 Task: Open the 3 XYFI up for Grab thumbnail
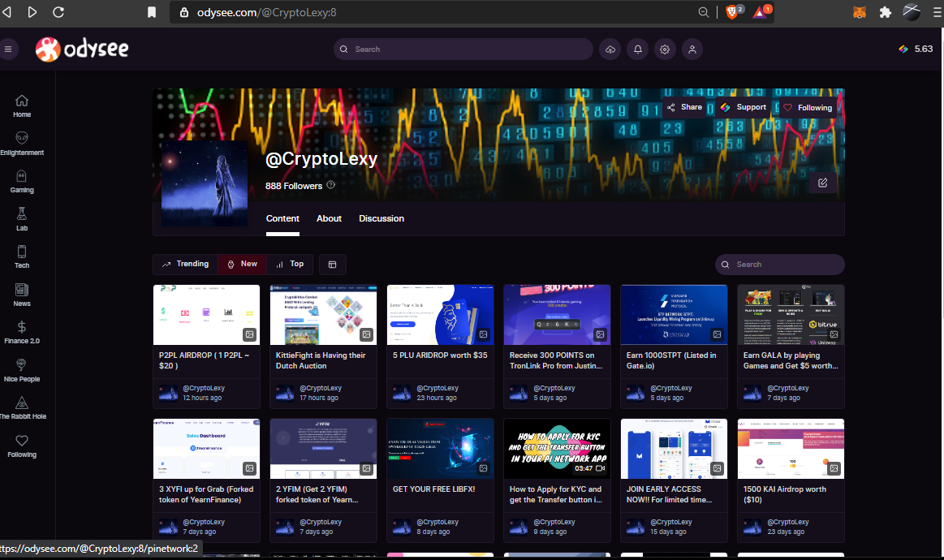[x=206, y=449]
